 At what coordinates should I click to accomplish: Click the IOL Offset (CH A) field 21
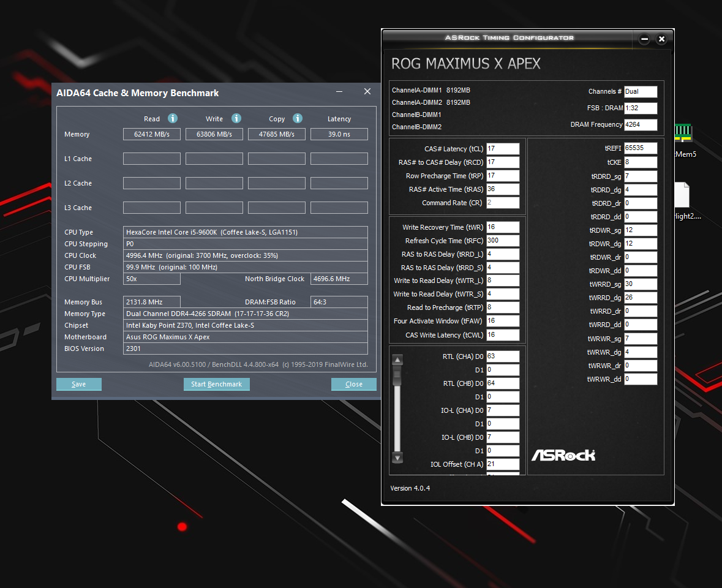503,464
